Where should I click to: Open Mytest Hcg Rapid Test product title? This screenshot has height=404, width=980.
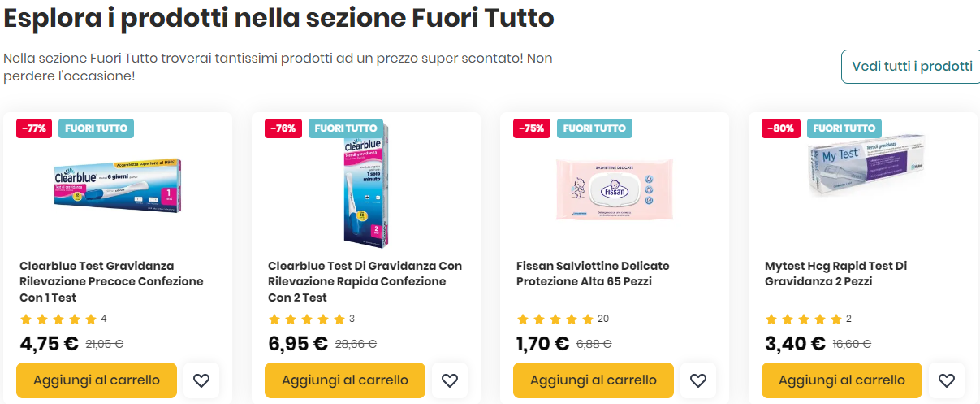835,274
